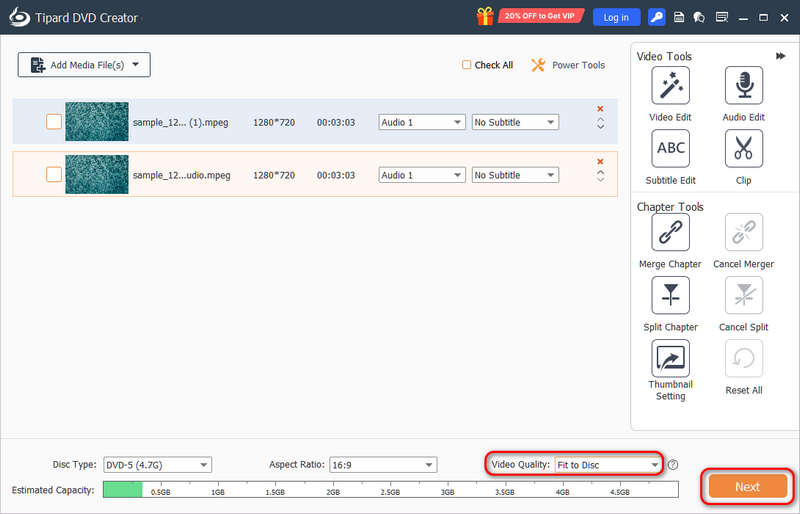Open Thumbnail Setting
The image size is (800, 514).
pos(670,359)
